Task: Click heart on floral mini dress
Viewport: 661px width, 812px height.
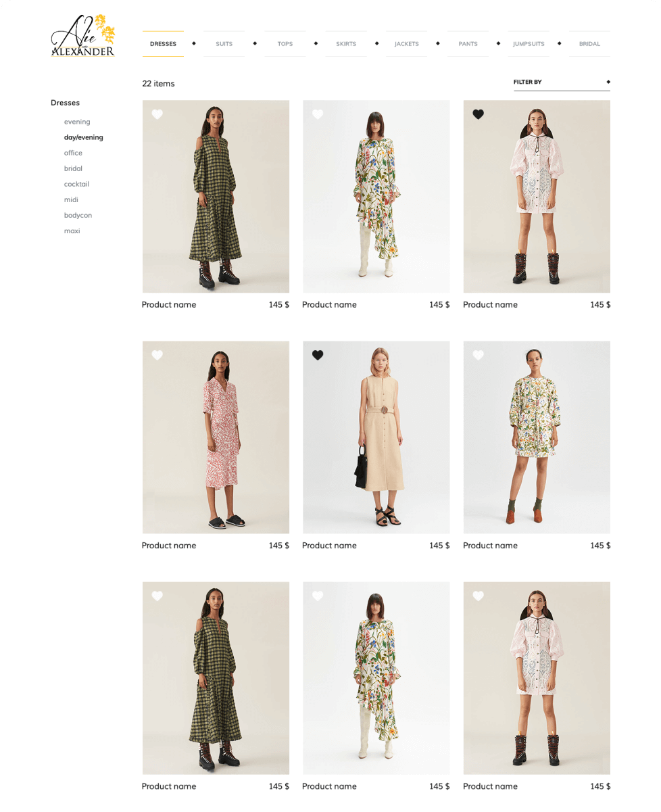Action: click(x=479, y=356)
